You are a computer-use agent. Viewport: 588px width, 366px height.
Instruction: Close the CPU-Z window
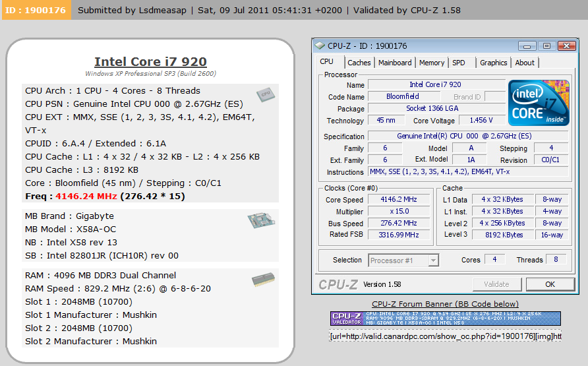pyautogui.click(x=566, y=46)
